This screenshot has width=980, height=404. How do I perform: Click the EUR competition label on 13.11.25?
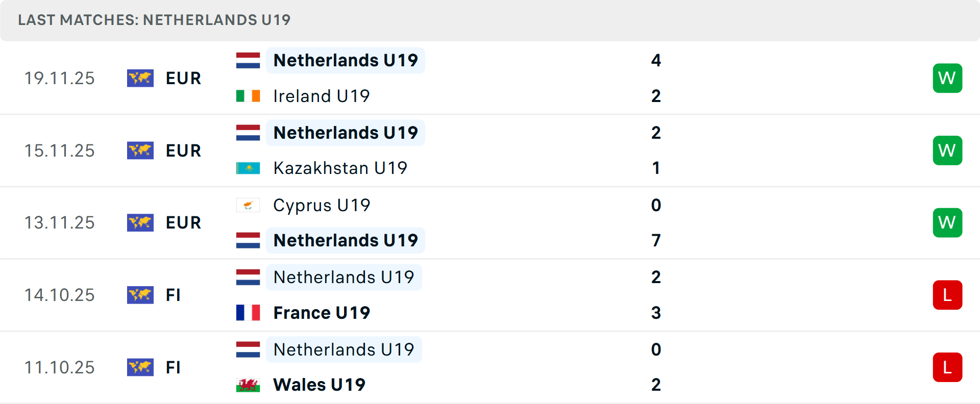pyautogui.click(x=183, y=223)
